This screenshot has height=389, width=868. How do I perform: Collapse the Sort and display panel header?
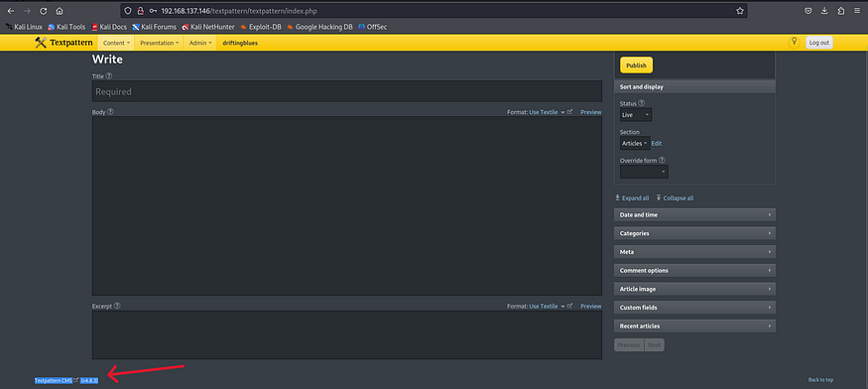pos(694,87)
